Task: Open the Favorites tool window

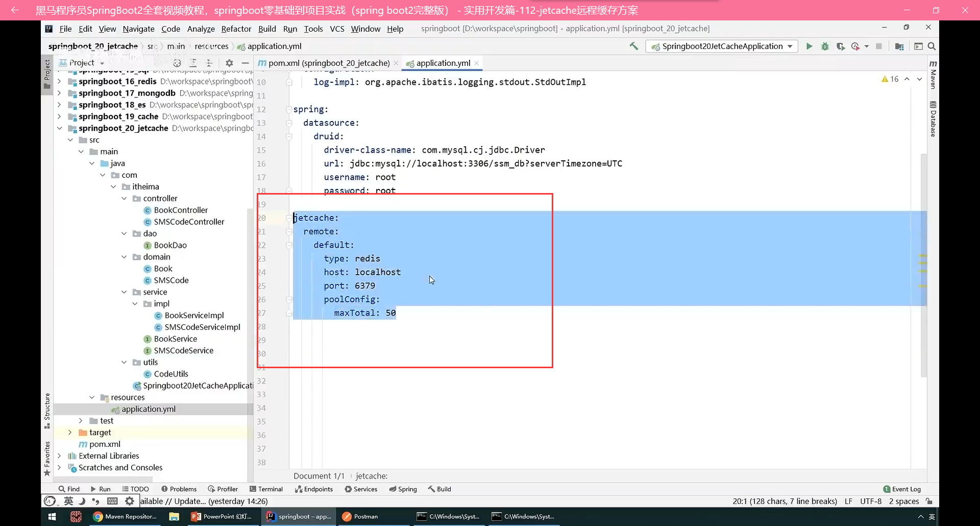Action: pyautogui.click(x=47, y=458)
